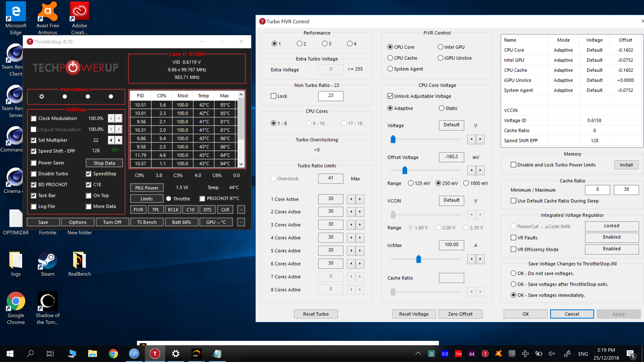Select Static voltage mode

[x=442, y=108]
